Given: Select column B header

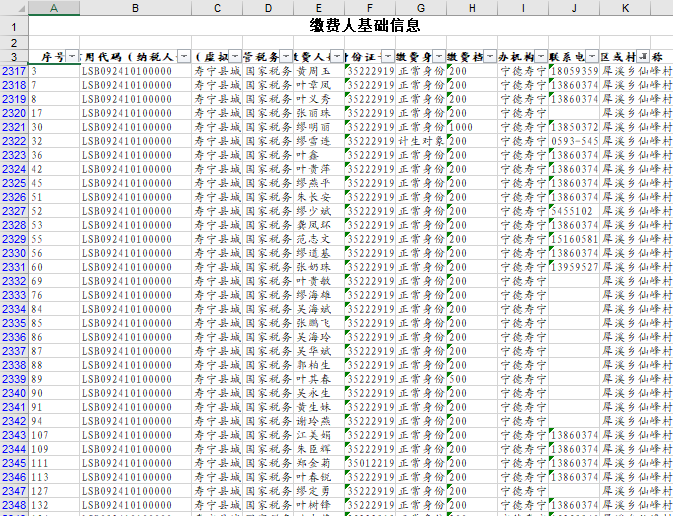Looking at the screenshot, I should 136,8.
